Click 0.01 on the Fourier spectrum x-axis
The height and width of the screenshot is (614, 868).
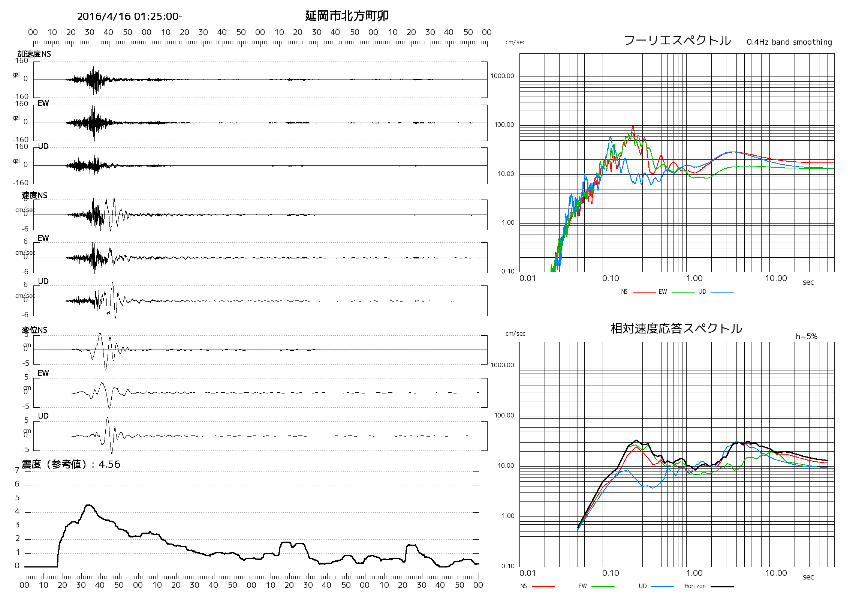pos(528,279)
